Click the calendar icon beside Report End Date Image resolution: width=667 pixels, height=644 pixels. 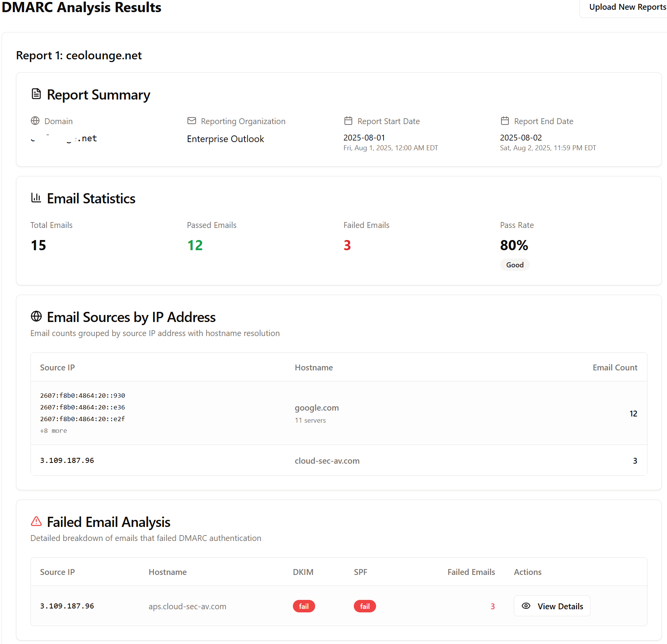coord(505,121)
